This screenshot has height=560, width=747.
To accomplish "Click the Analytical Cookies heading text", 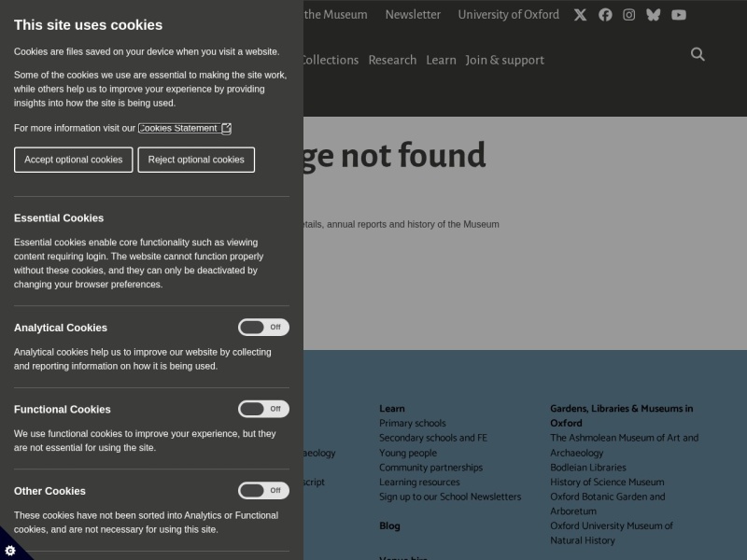I will point(61,328).
